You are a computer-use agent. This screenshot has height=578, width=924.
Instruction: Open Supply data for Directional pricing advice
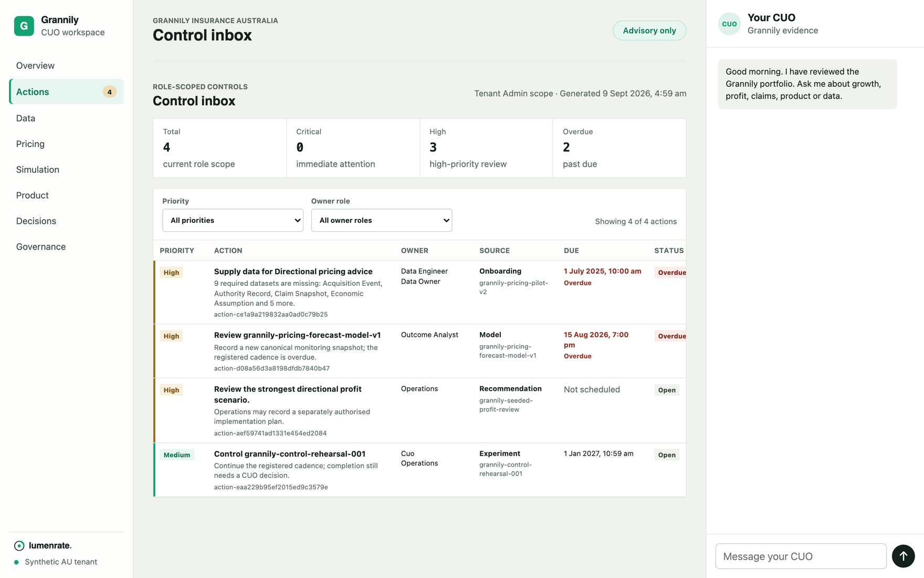(293, 272)
